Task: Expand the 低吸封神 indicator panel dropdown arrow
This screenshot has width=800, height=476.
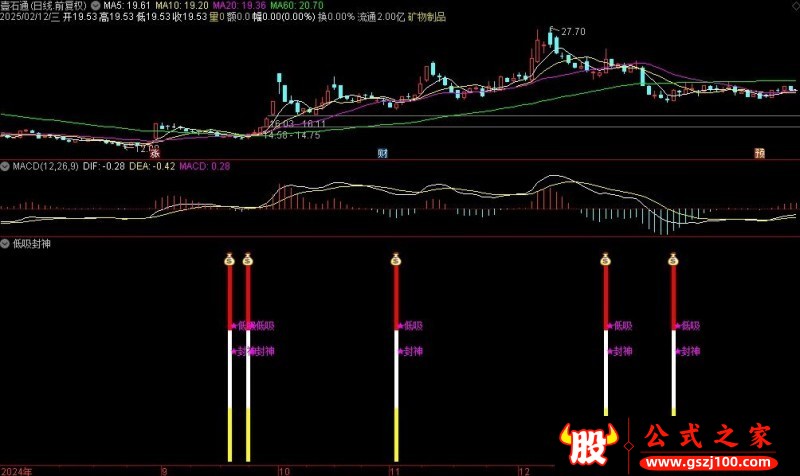Action: tap(5, 244)
